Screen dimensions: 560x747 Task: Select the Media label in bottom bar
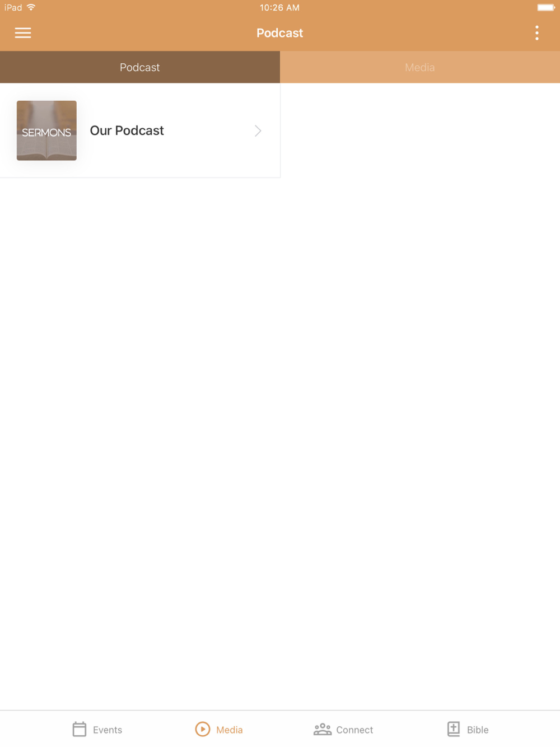pyautogui.click(x=230, y=730)
